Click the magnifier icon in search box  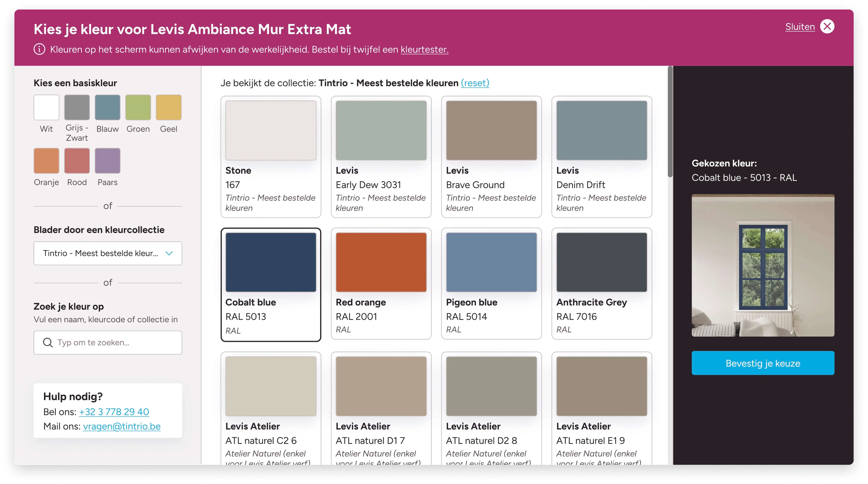click(x=48, y=343)
